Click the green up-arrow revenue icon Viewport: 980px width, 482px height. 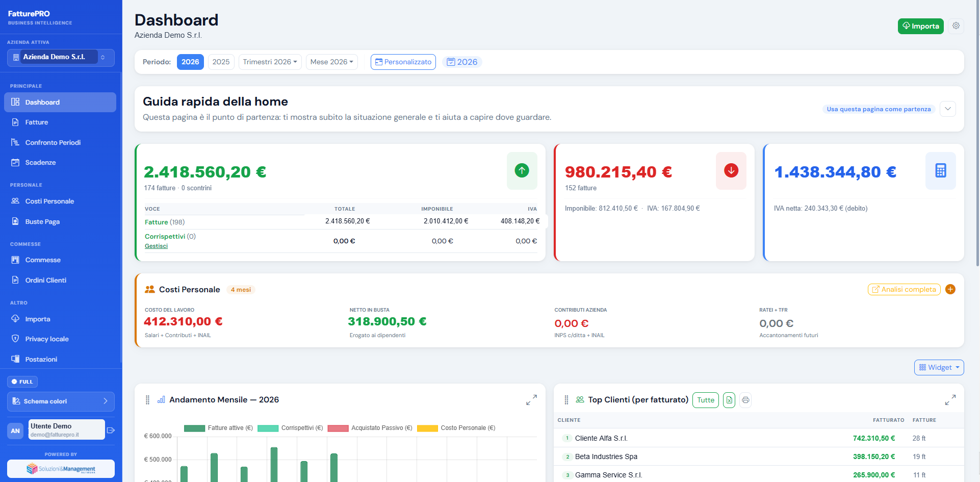(522, 170)
